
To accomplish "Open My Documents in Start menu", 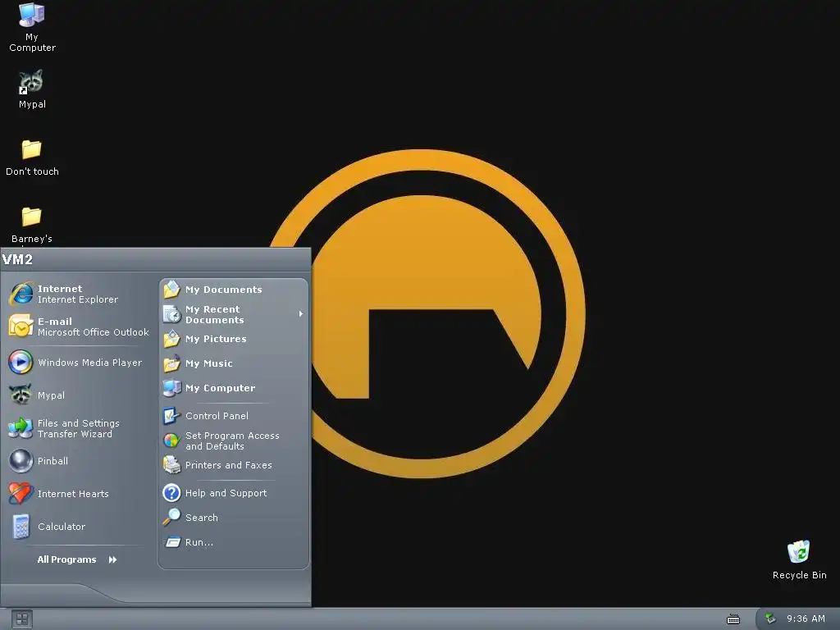I will pyautogui.click(x=234, y=290).
